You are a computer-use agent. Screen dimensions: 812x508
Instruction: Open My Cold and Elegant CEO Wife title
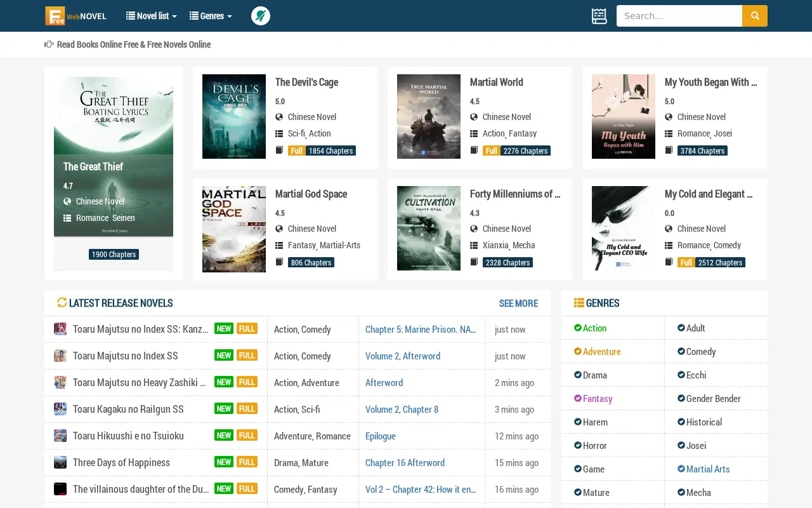tap(709, 194)
